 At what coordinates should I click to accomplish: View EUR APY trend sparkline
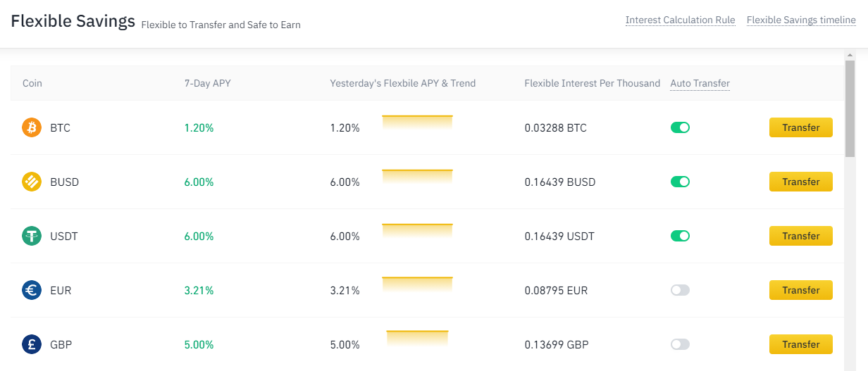click(417, 284)
